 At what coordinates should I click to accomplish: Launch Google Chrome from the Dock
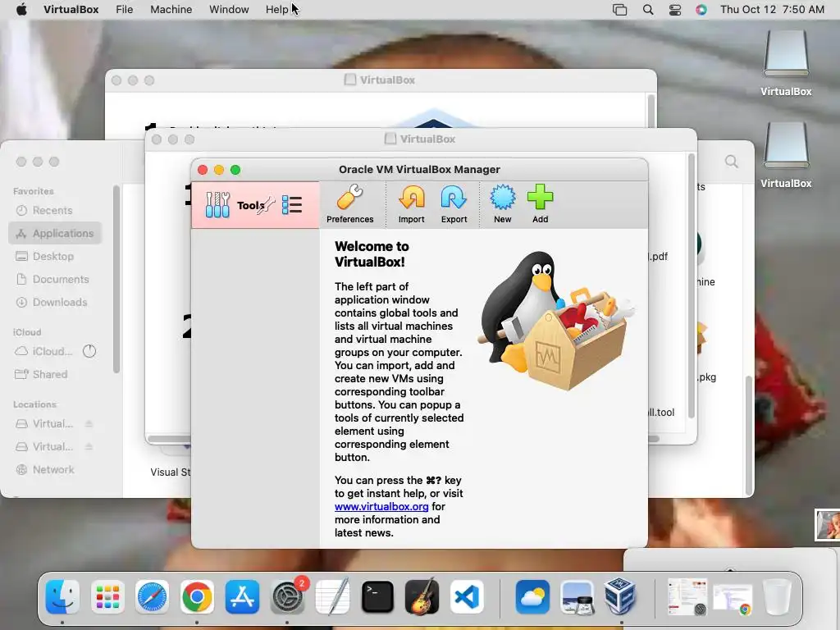pos(197,596)
